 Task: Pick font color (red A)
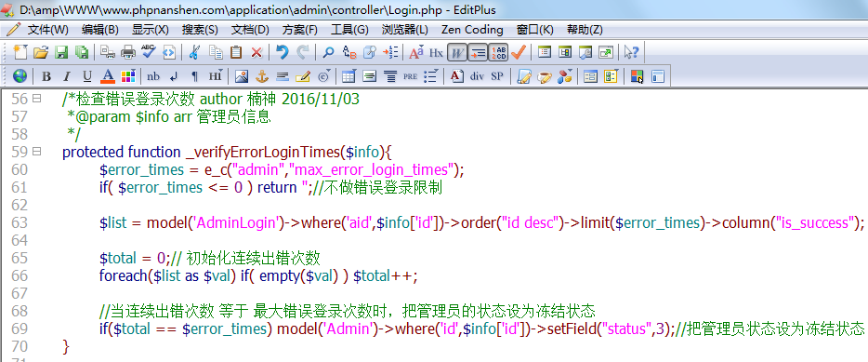coord(108,76)
